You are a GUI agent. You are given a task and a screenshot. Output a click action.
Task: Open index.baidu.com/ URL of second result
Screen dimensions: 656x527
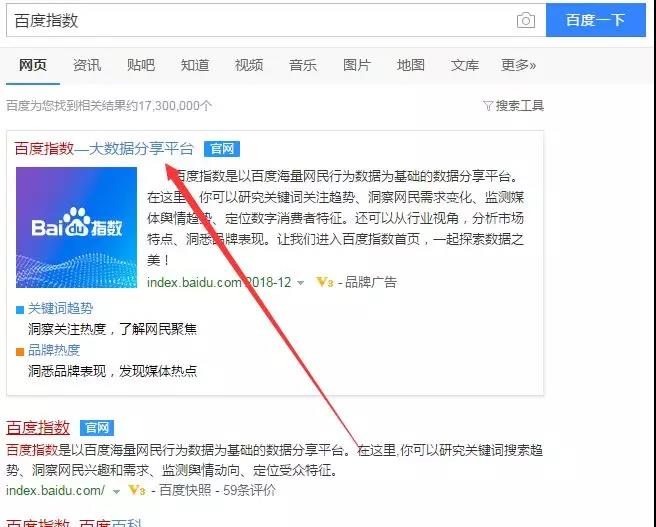(x=56, y=490)
